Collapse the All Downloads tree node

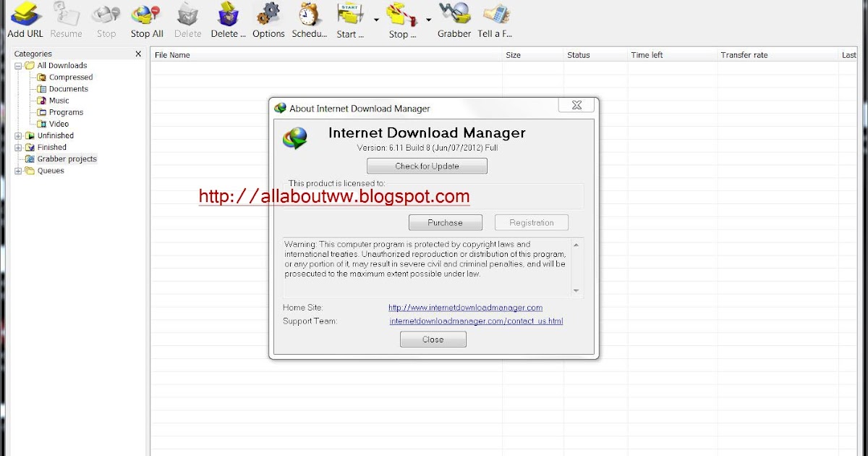(x=18, y=65)
